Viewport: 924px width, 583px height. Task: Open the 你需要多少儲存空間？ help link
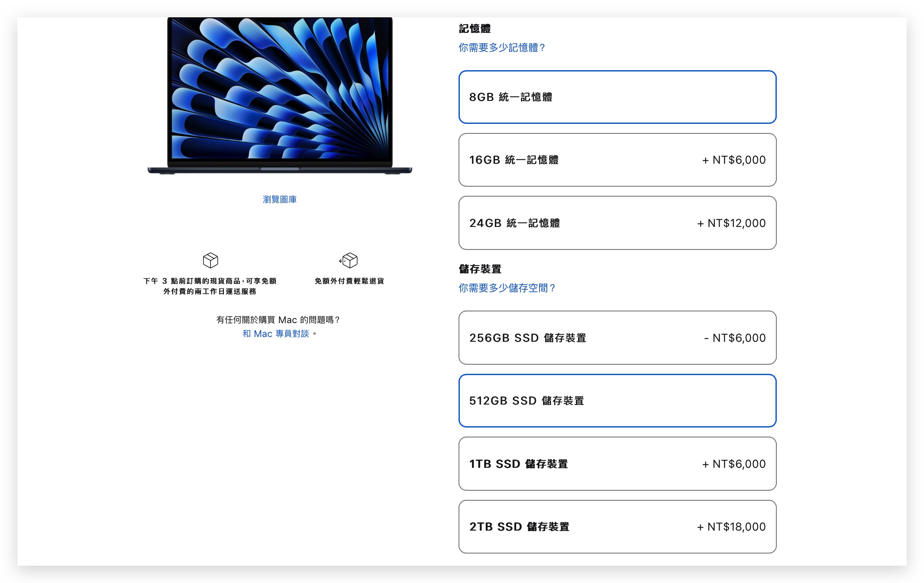(x=507, y=288)
